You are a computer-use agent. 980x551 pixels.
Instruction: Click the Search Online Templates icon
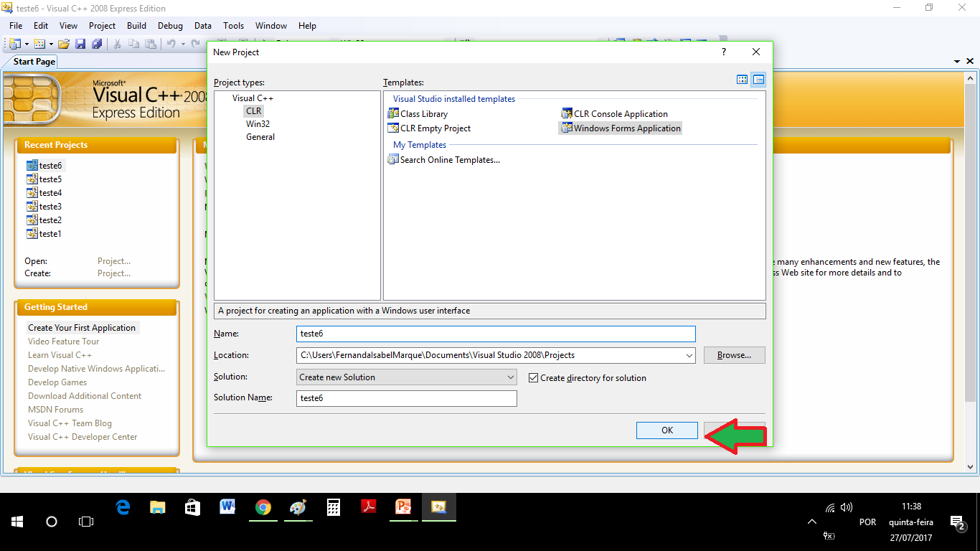(393, 160)
